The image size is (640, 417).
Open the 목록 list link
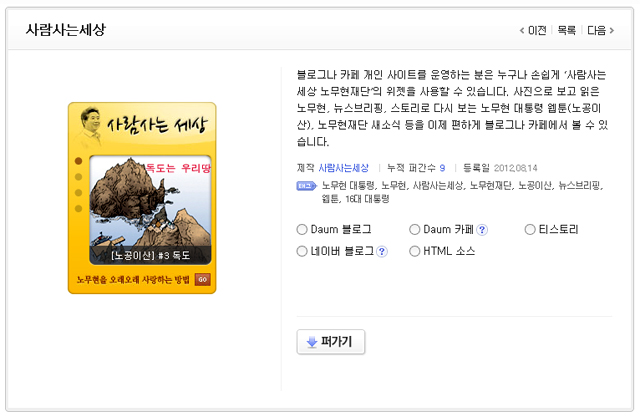point(567,31)
